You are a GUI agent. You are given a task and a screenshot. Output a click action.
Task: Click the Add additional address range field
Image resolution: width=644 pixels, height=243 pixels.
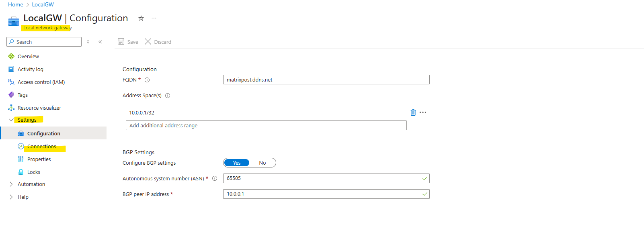pos(266,125)
